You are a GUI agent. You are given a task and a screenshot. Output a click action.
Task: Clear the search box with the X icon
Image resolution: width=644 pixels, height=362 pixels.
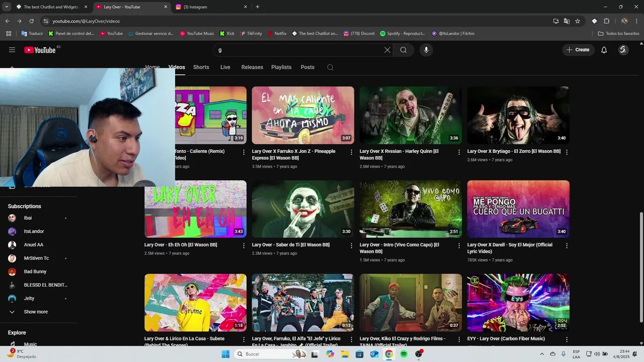pos(387,50)
